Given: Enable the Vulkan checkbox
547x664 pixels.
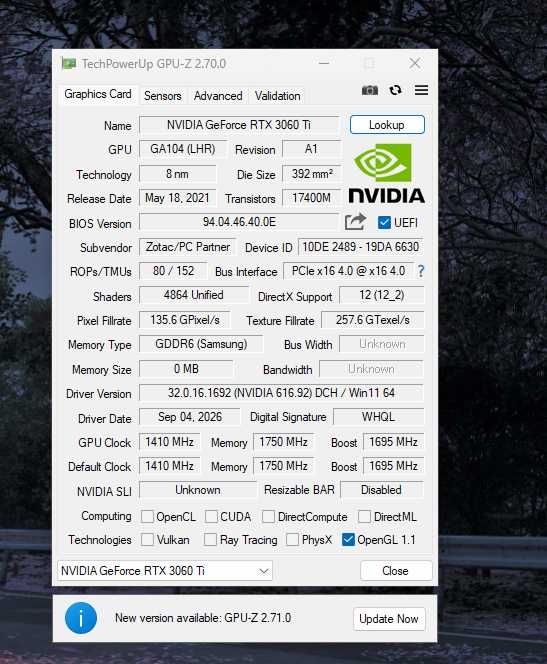Looking at the screenshot, I should tap(147, 540).
